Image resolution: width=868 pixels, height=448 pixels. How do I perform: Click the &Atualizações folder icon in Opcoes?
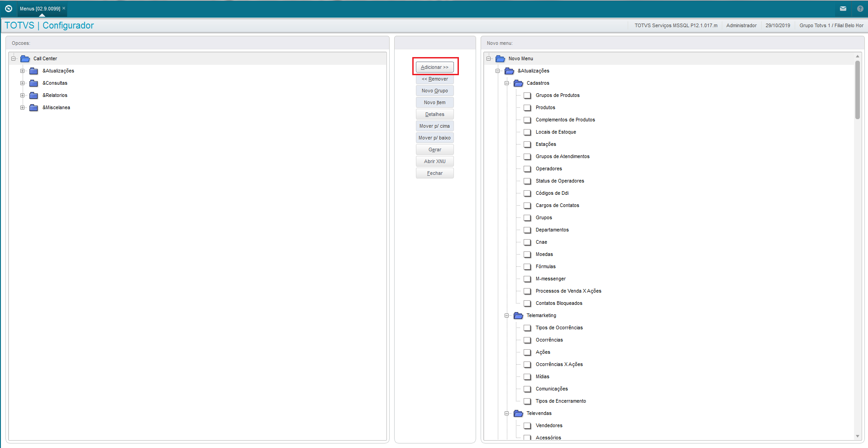tap(34, 71)
